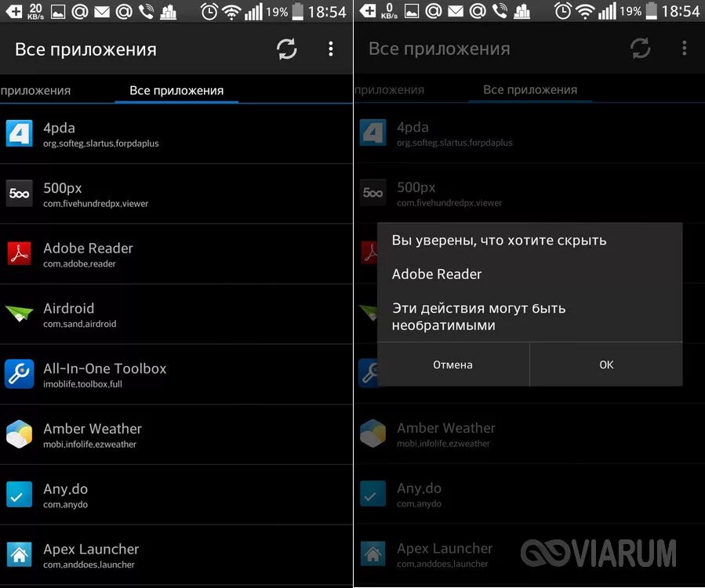
Task: Tap 'com.anddoes.launcher' package name, left list
Action: [x=89, y=564]
